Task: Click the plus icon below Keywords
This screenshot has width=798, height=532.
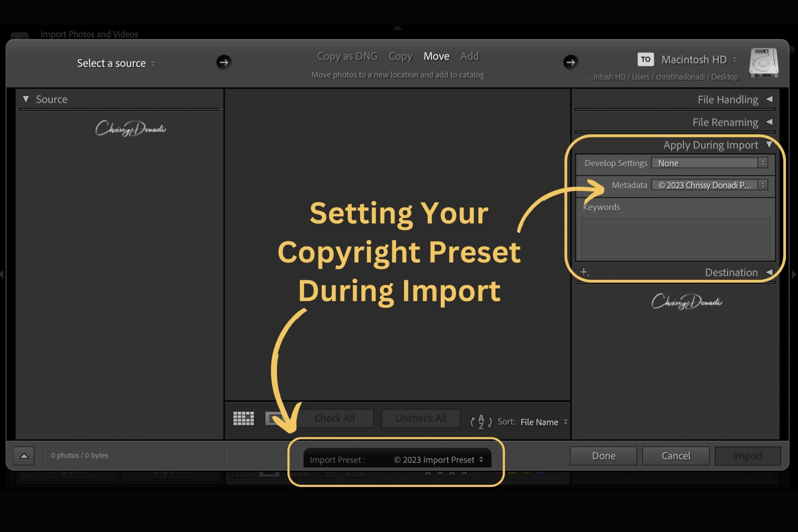Action: coord(584,272)
